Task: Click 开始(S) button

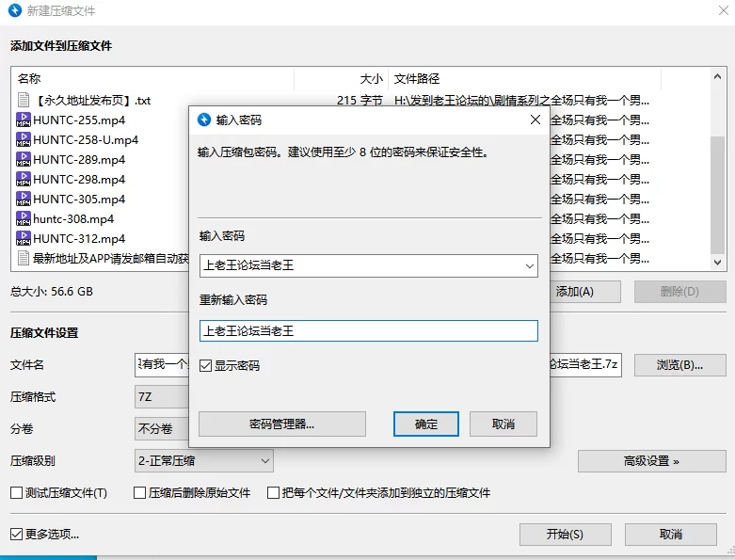Action: [566, 535]
